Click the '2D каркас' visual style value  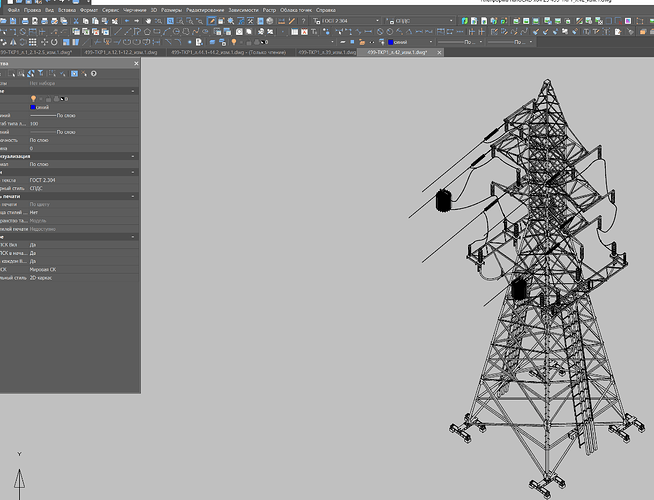(x=41, y=278)
